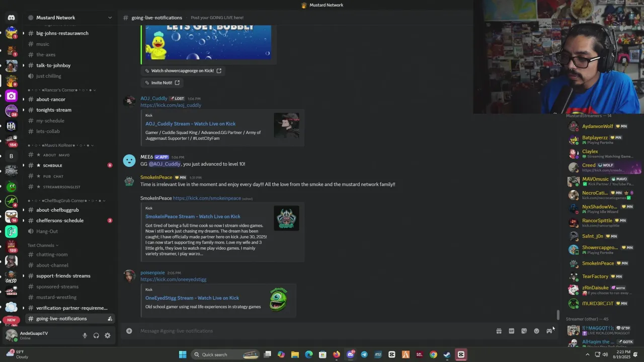
Task: Open the emoji picker
Action: (536, 331)
